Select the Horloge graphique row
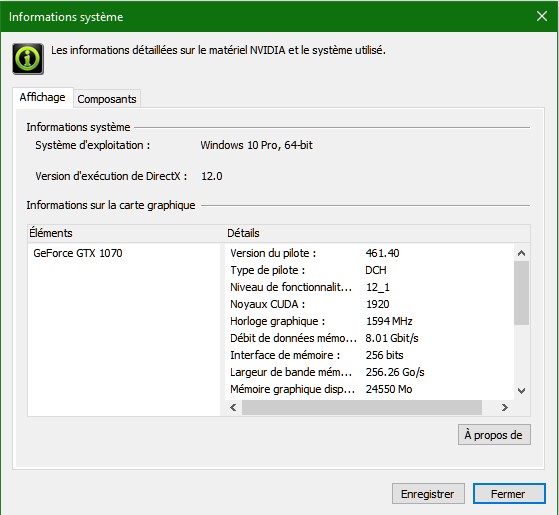Viewport: 559px width, 515px height. tap(369, 321)
